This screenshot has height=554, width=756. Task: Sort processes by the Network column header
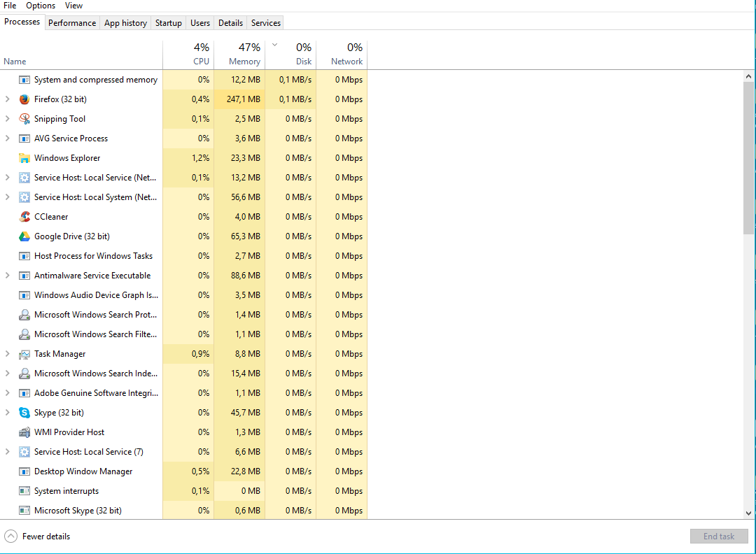point(342,55)
